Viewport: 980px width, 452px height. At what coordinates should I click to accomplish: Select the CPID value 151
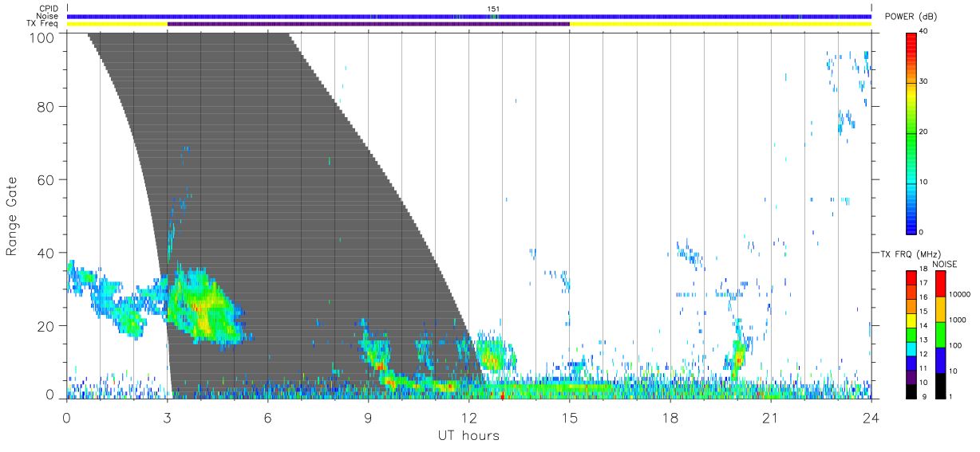pyautogui.click(x=494, y=9)
